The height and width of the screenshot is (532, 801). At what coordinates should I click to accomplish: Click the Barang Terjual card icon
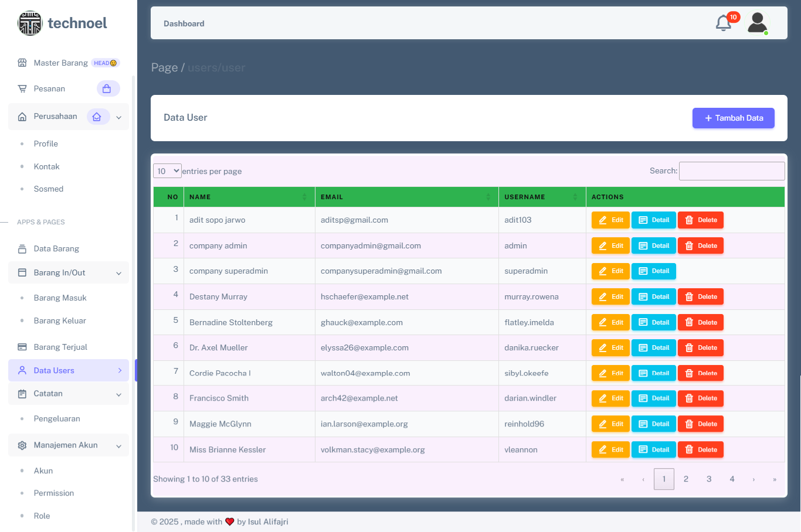click(22, 347)
